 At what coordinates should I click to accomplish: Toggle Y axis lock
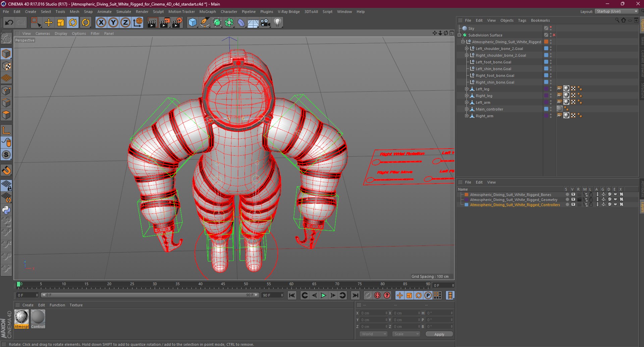coord(113,22)
